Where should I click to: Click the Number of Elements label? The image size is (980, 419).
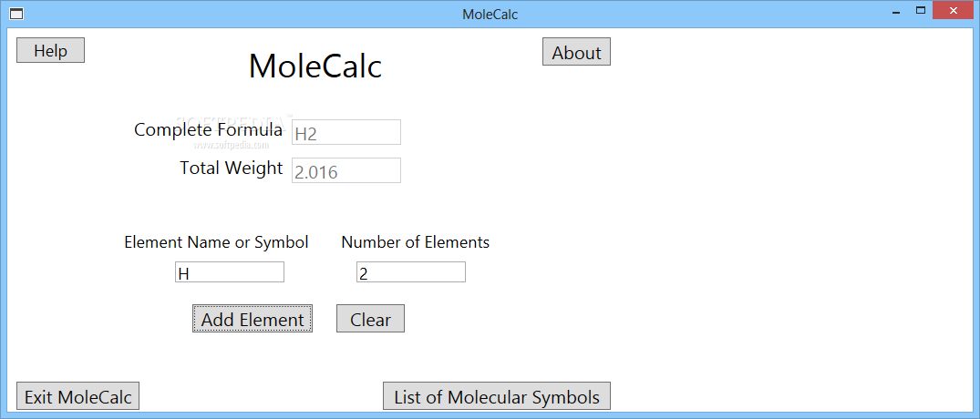click(x=416, y=242)
